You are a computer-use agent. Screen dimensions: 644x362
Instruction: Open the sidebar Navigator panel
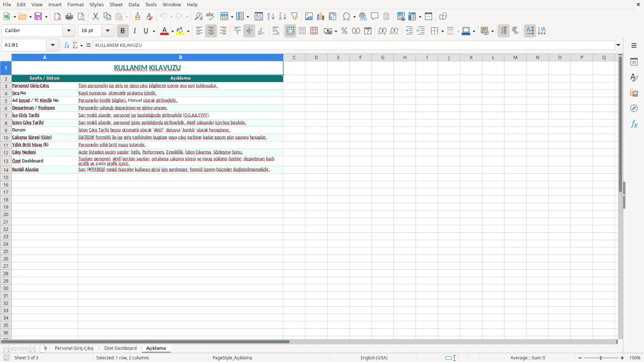[x=634, y=109]
